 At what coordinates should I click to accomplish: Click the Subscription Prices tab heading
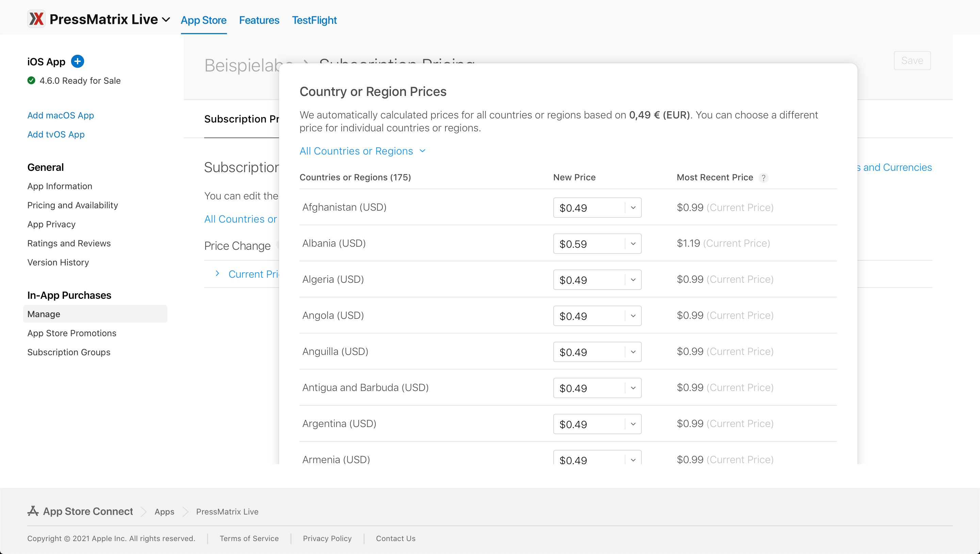point(242,119)
